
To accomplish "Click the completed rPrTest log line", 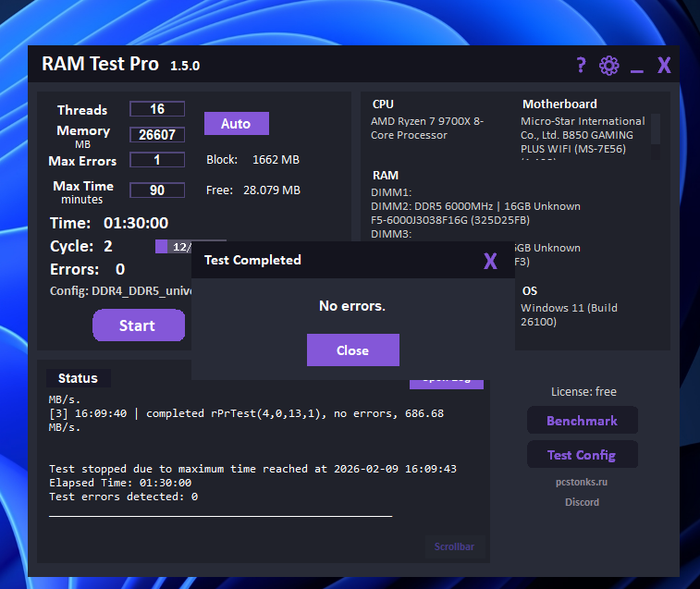I will coord(246,420).
